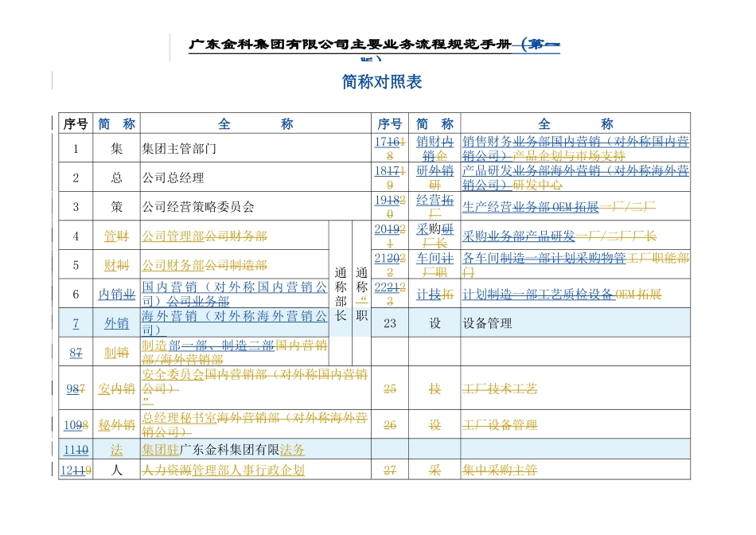Click the document title '广东金科集团有限公司主要业务流程规范手册'
This screenshot has width=756, height=535.
pyautogui.click(x=349, y=45)
